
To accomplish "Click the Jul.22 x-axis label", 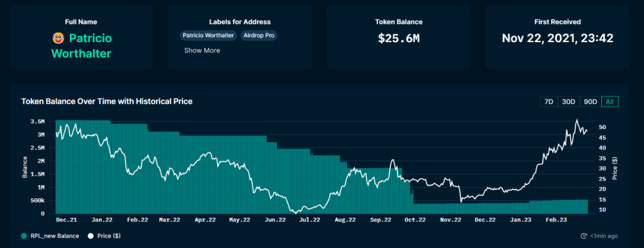I will 310,220.
